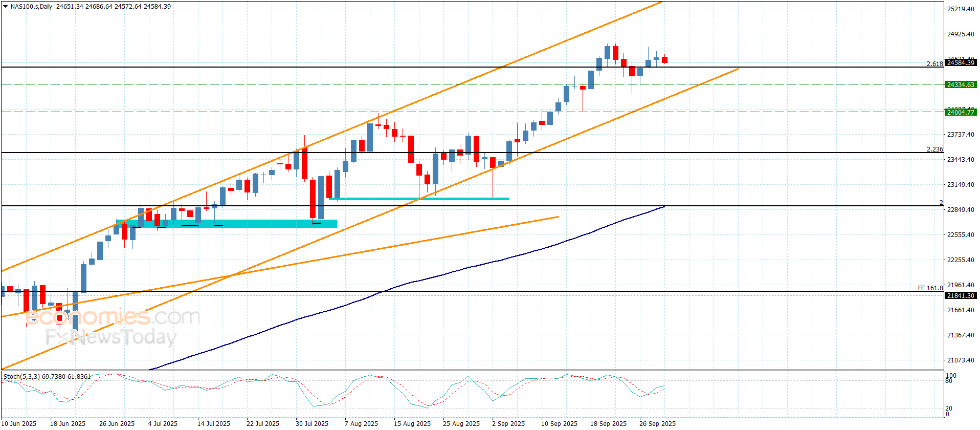980x430 pixels.
Task: Click the 23737.40 price axis value
Action: pos(961,135)
